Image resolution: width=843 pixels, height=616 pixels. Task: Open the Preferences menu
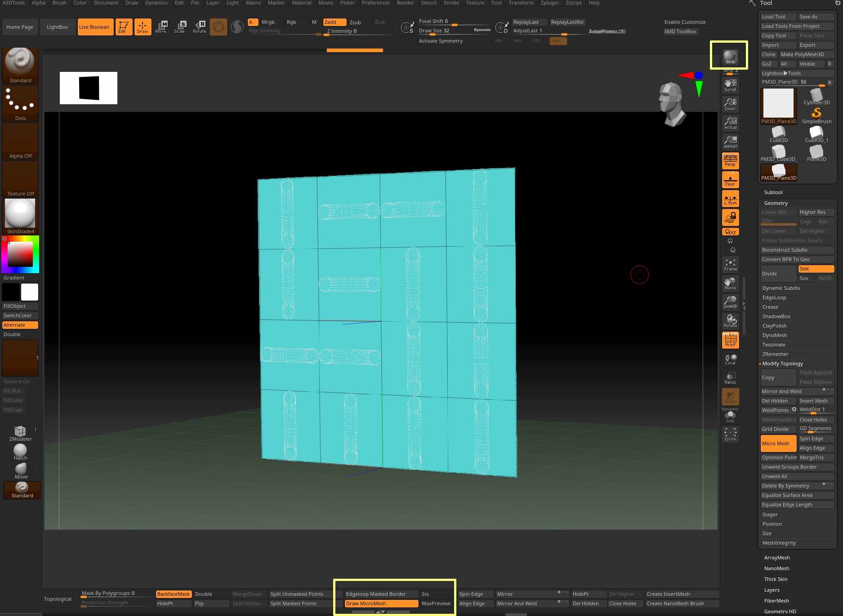coord(375,3)
